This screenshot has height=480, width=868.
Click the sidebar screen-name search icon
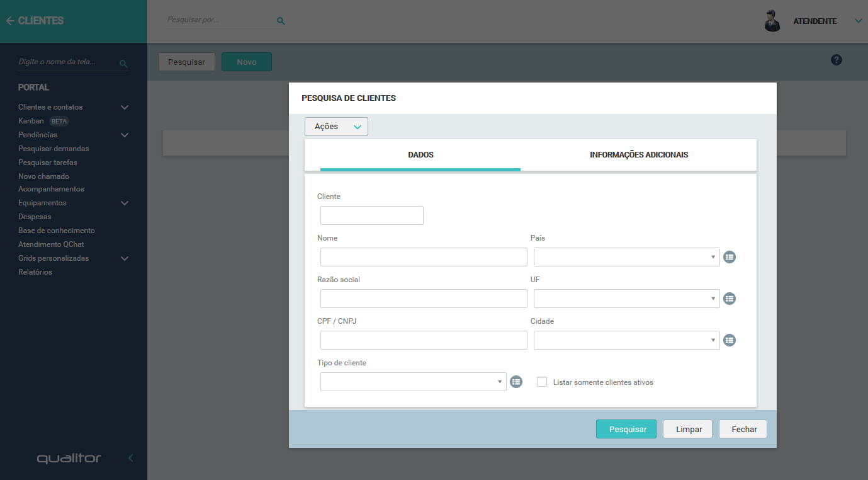pyautogui.click(x=123, y=64)
